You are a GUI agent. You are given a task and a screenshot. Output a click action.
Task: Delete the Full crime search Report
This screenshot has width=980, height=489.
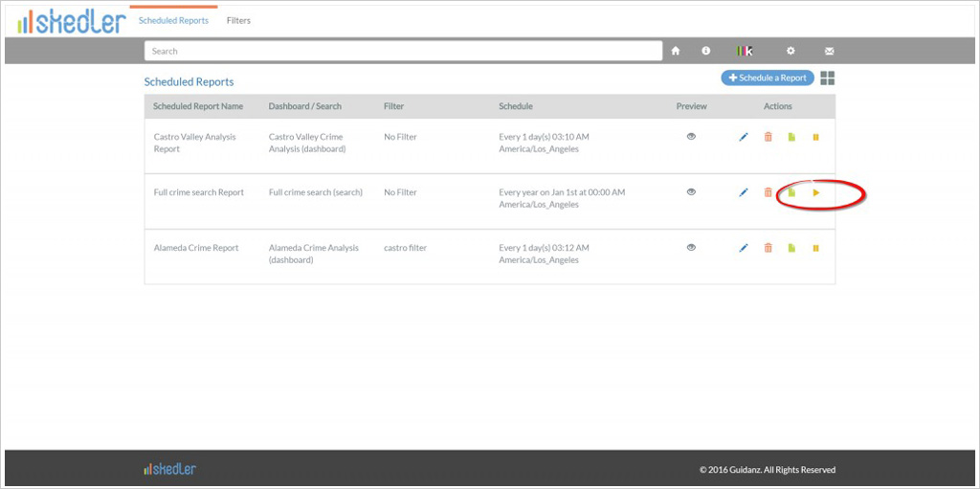point(768,192)
